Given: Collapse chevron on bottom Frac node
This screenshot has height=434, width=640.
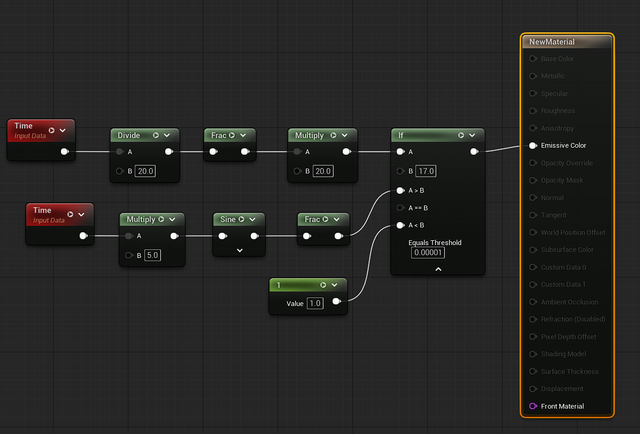Looking at the screenshot, I should pyautogui.click(x=336, y=219).
